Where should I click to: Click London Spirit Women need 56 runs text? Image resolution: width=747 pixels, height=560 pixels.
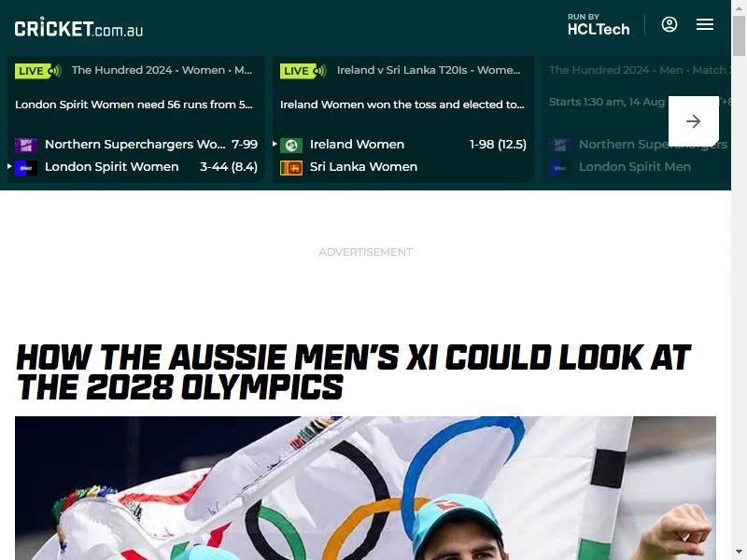(x=134, y=105)
